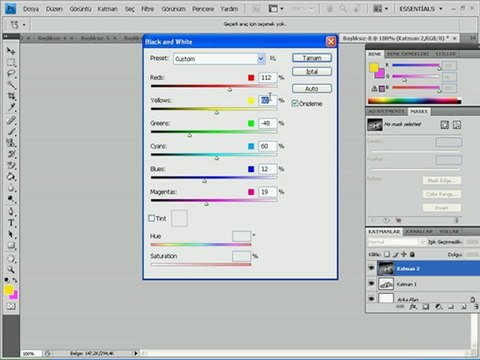Hide the Katman 2 layer
This screenshot has width=480, height=360.
coord(371,268)
